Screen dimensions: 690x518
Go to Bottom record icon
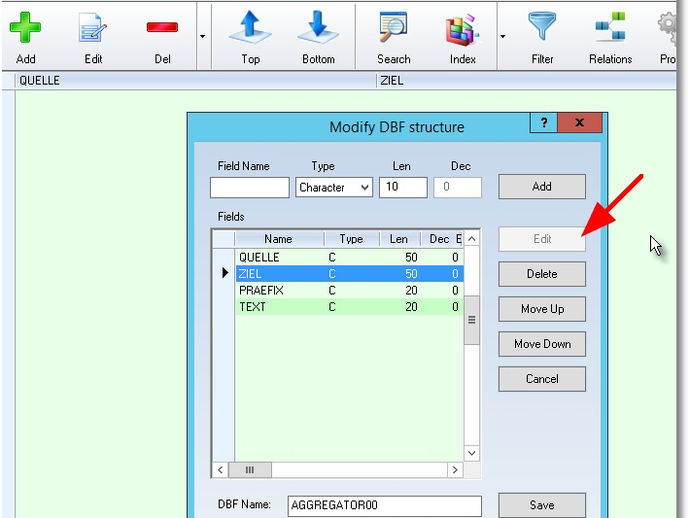point(318,27)
